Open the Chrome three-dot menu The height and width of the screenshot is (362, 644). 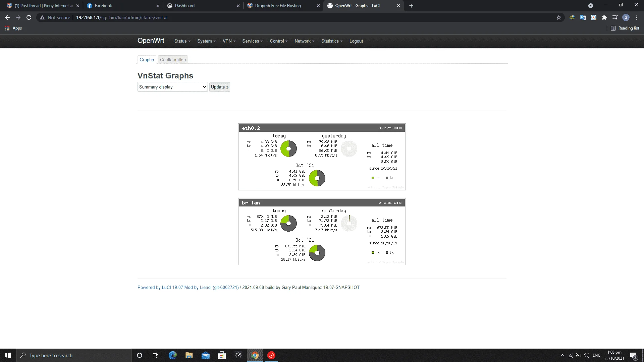pyautogui.click(x=637, y=17)
